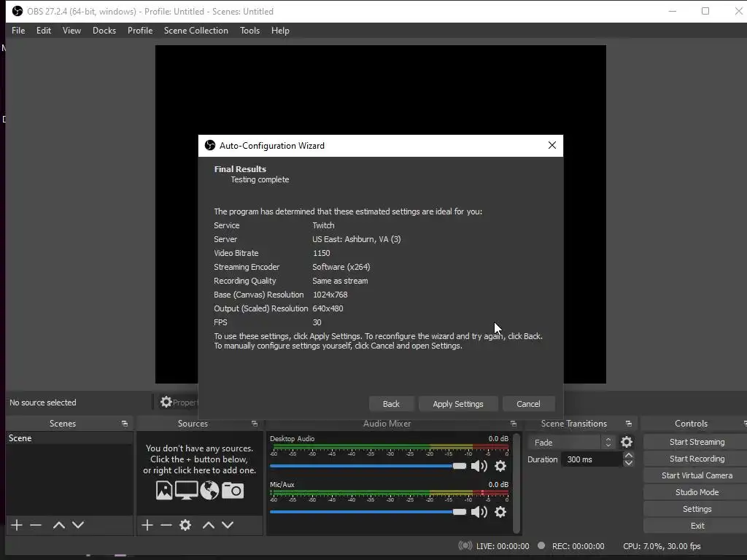
Task: Move source down with arrow icon
Action: coord(228,525)
